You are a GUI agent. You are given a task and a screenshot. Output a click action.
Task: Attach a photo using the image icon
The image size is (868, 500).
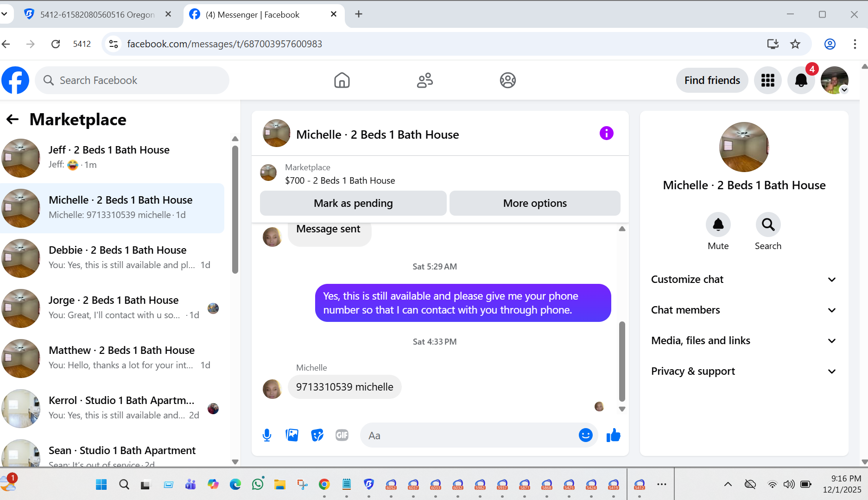tap(292, 435)
